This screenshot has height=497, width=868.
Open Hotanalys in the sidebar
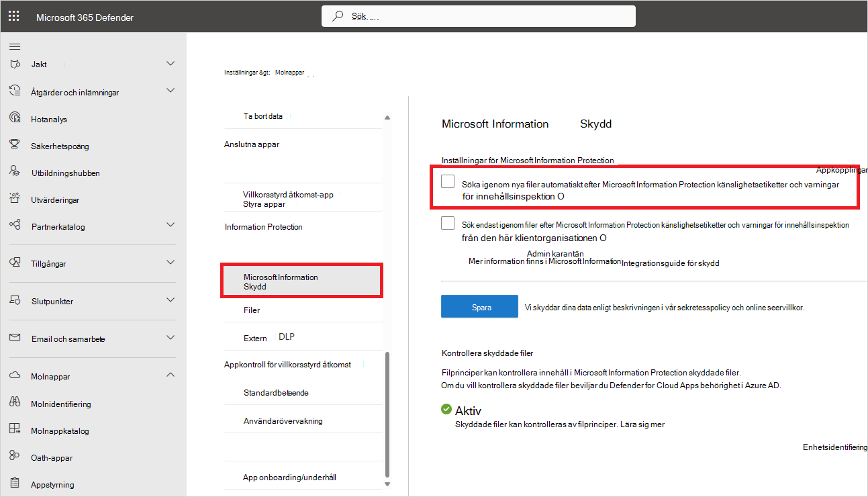(49, 119)
